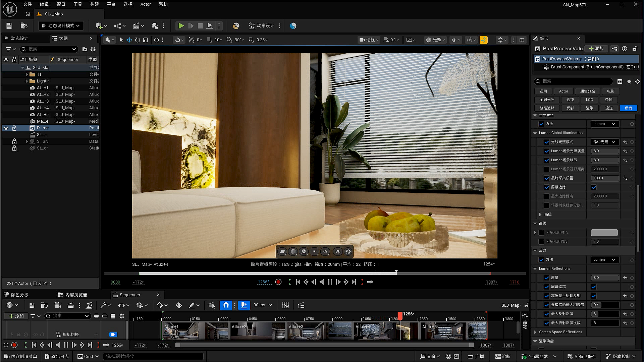Open the 光线光照模式 dropdown
The image size is (644, 362).
click(604, 142)
